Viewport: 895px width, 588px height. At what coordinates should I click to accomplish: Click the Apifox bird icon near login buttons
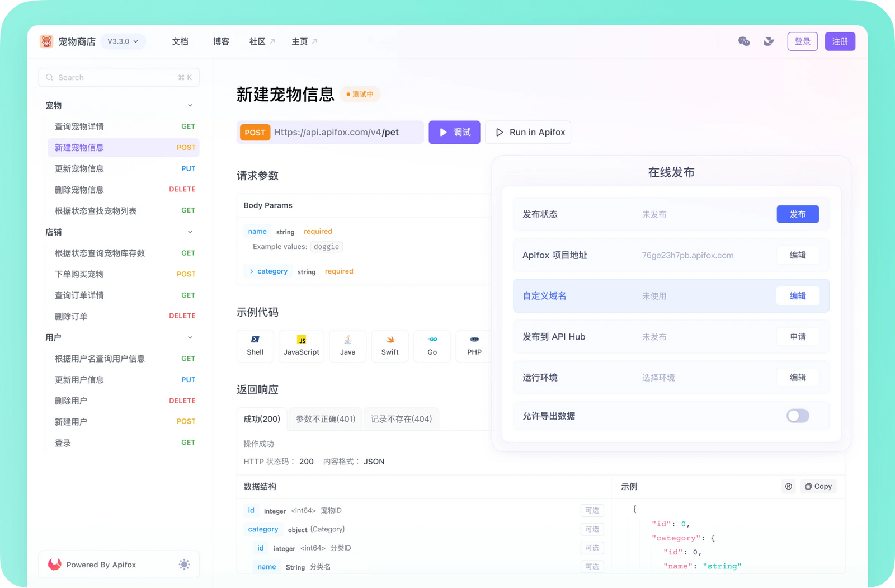(769, 41)
